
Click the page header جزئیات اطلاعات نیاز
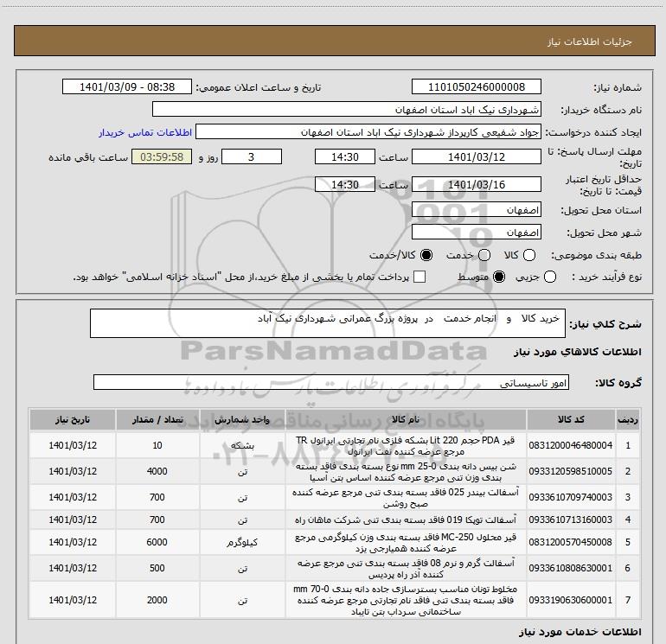click(589, 41)
